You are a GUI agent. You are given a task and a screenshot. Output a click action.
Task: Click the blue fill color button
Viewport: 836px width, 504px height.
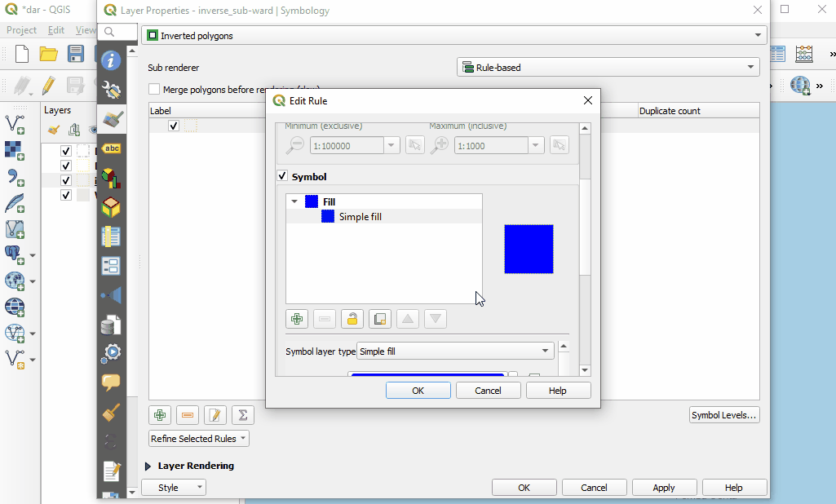click(x=427, y=375)
